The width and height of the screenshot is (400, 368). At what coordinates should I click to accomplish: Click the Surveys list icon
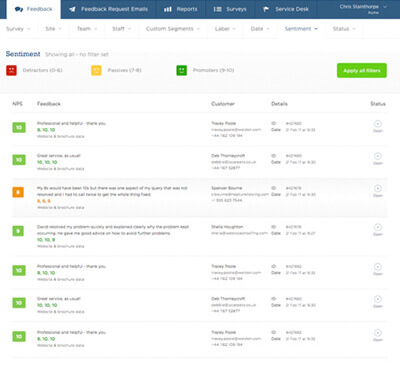217,9
